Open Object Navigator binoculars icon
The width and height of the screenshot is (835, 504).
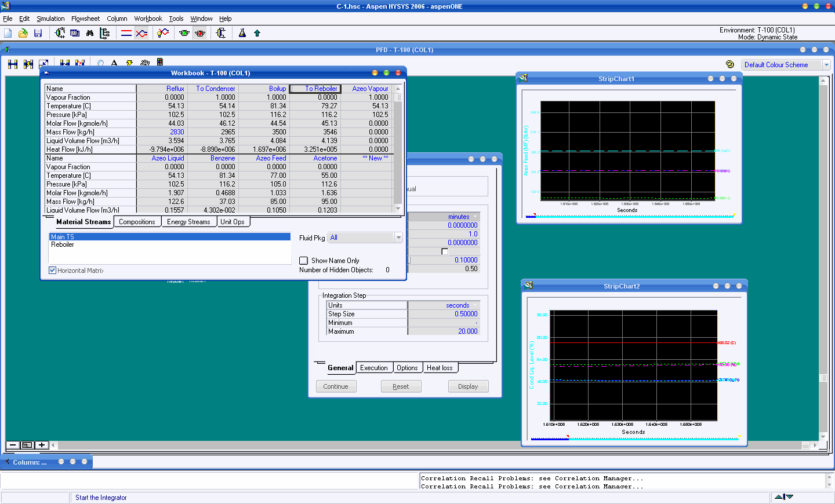click(x=90, y=33)
